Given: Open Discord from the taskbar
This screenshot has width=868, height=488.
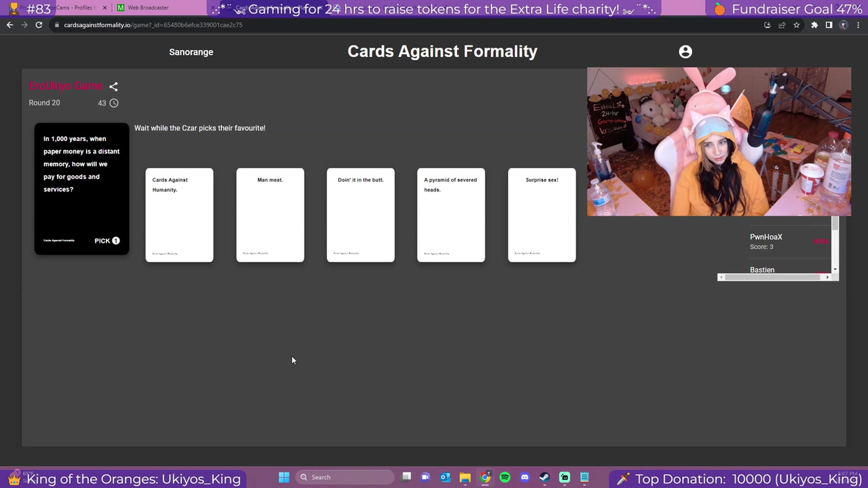Looking at the screenshot, I should [x=525, y=477].
